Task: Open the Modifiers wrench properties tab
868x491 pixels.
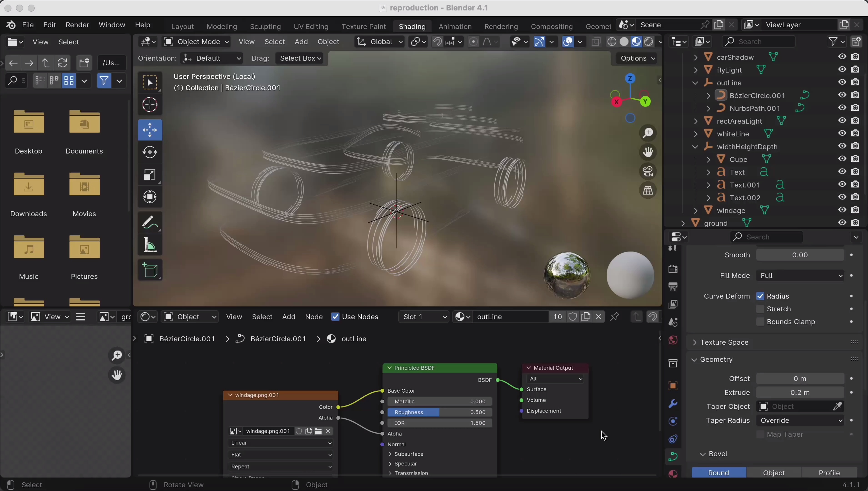Action: (x=673, y=404)
